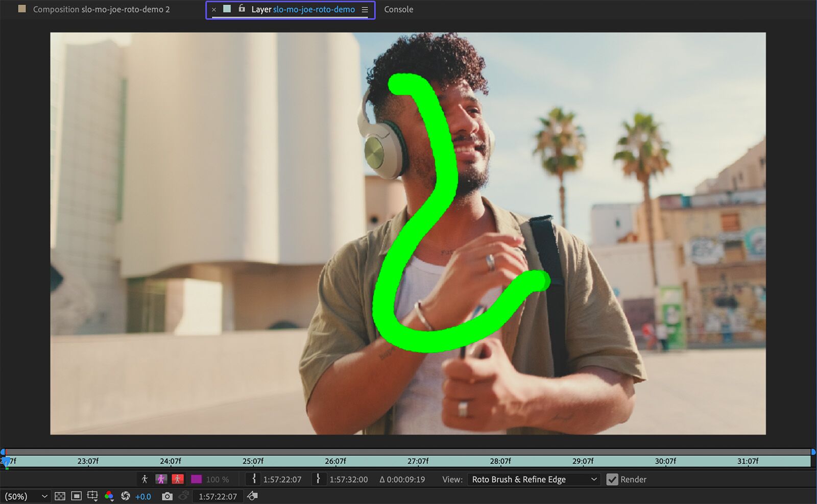This screenshot has width=817, height=504.
Task: Switch to the Console tab
Action: coord(398,9)
